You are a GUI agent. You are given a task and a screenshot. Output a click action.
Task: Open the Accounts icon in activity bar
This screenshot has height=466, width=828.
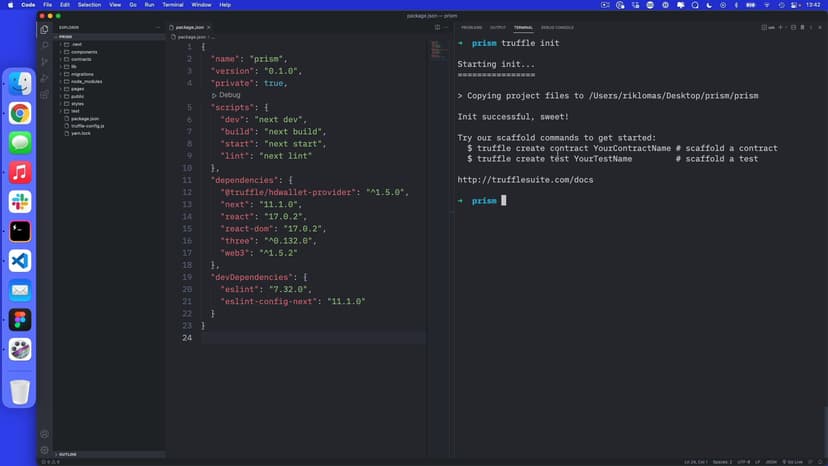(x=45, y=434)
